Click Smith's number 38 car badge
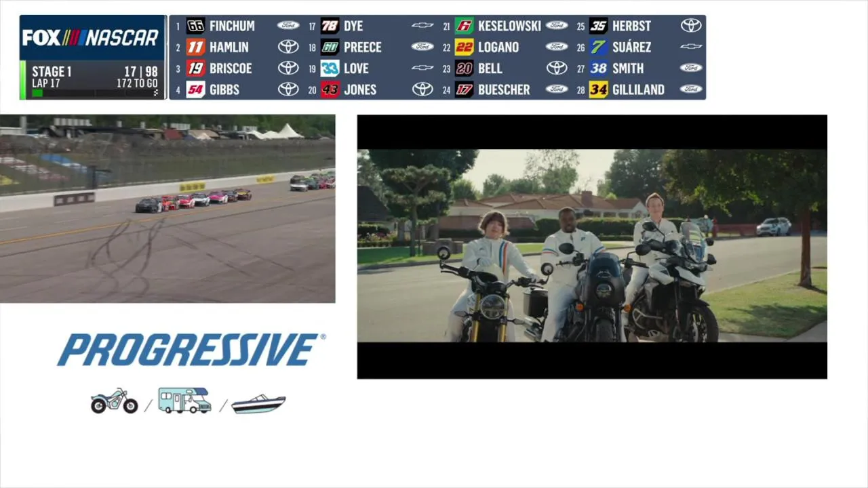The height and width of the screenshot is (488, 868). coord(598,68)
